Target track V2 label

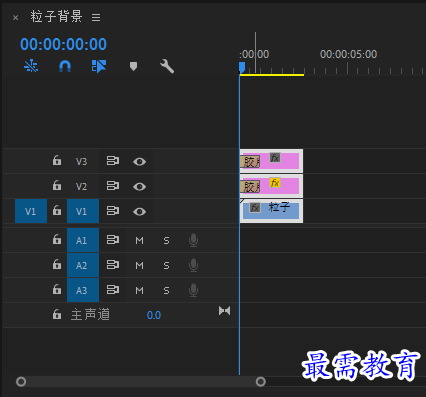(x=81, y=186)
